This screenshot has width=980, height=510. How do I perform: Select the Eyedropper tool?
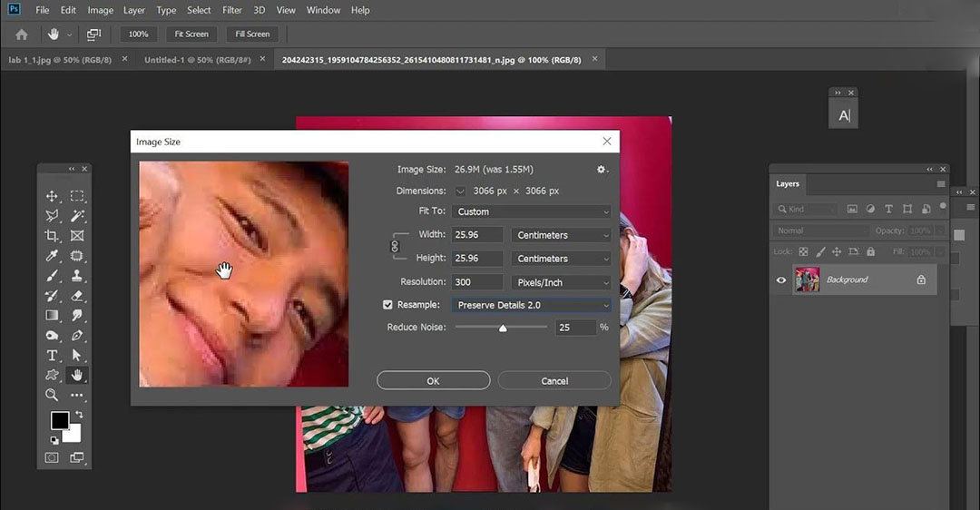point(52,256)
